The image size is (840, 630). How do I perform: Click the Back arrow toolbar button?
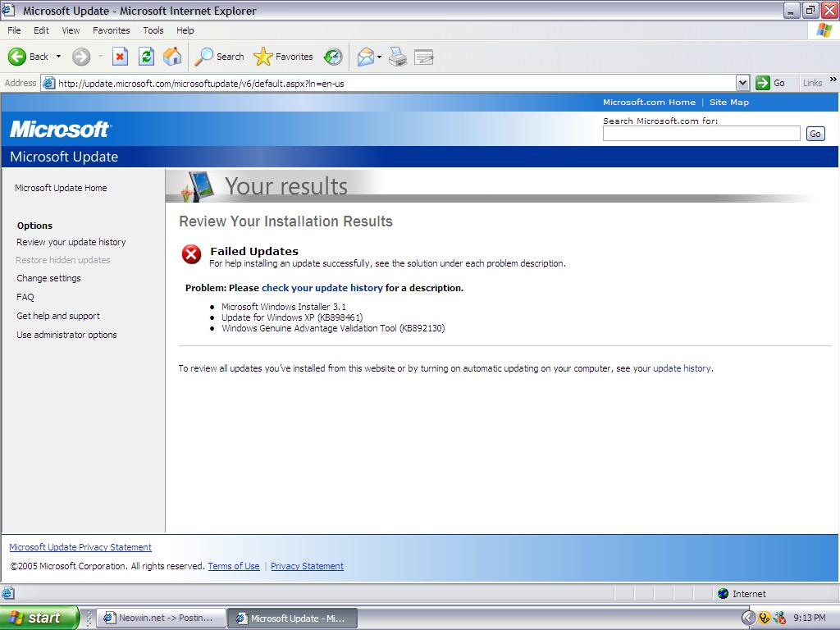pos(28,57)
